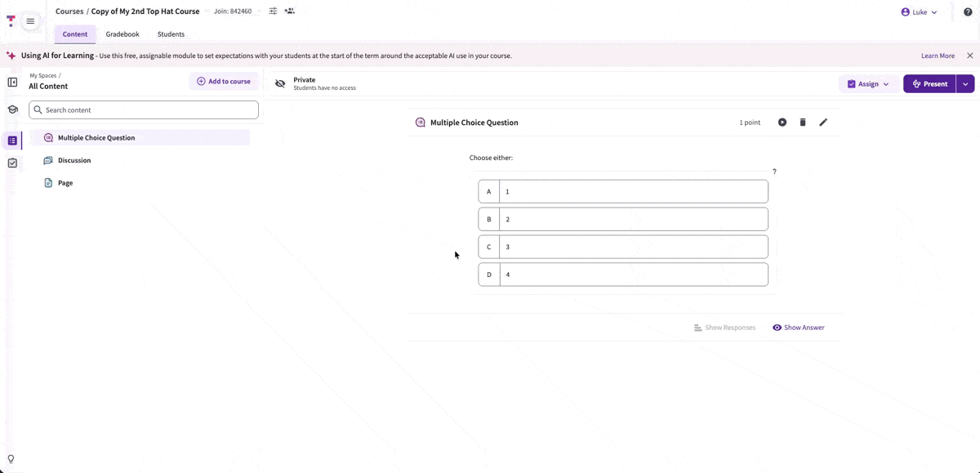Edit the question with the pencil icon

pyautogui.click(x=823, y=122)
